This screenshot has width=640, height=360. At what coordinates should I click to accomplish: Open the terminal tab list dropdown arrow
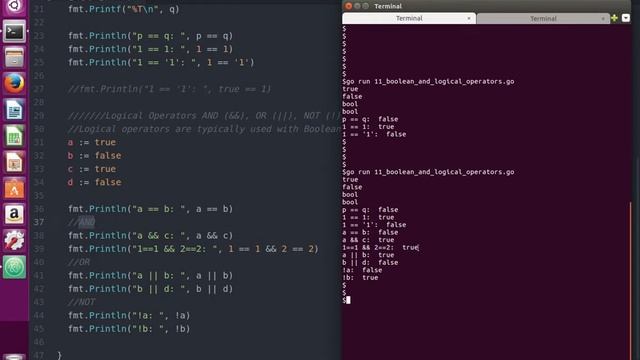pyautogui.click(x=626, y=18)
